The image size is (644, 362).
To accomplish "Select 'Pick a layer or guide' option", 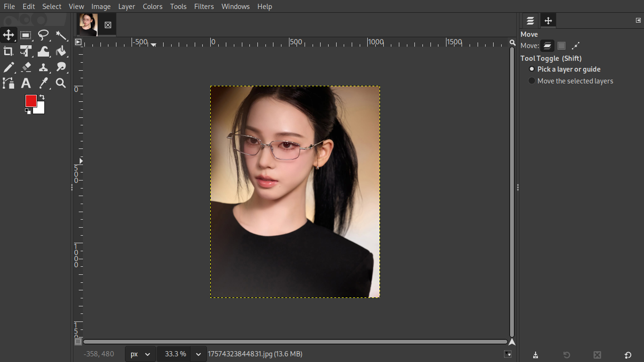I will click(x=532, y=69).
